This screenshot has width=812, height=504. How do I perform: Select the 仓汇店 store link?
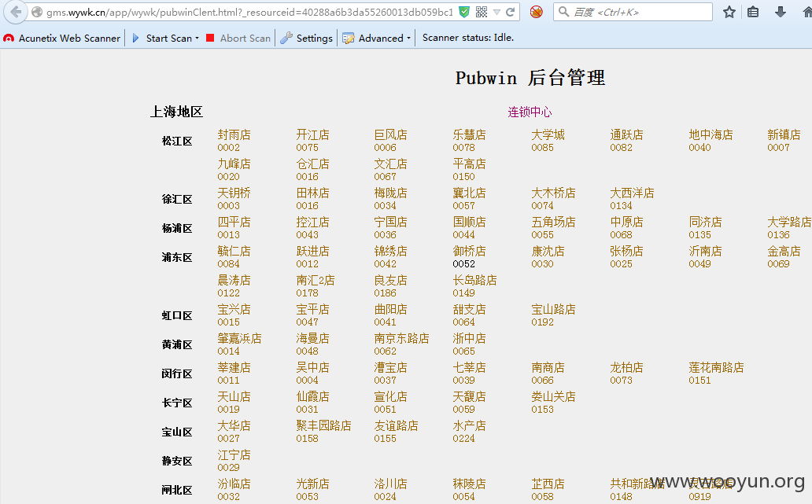pyautogui.click(x=313, y=164)
